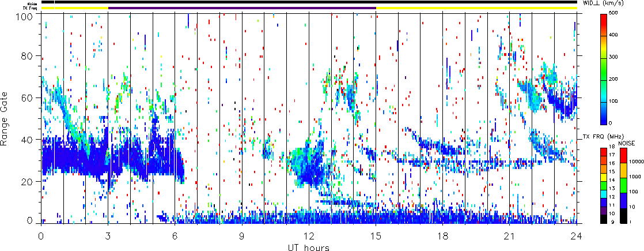This screenshot has height=251, width=644.
Task: Click the cyan 12 MHz swatch in TX FRQ legend
Action: [x=603, y=196]
